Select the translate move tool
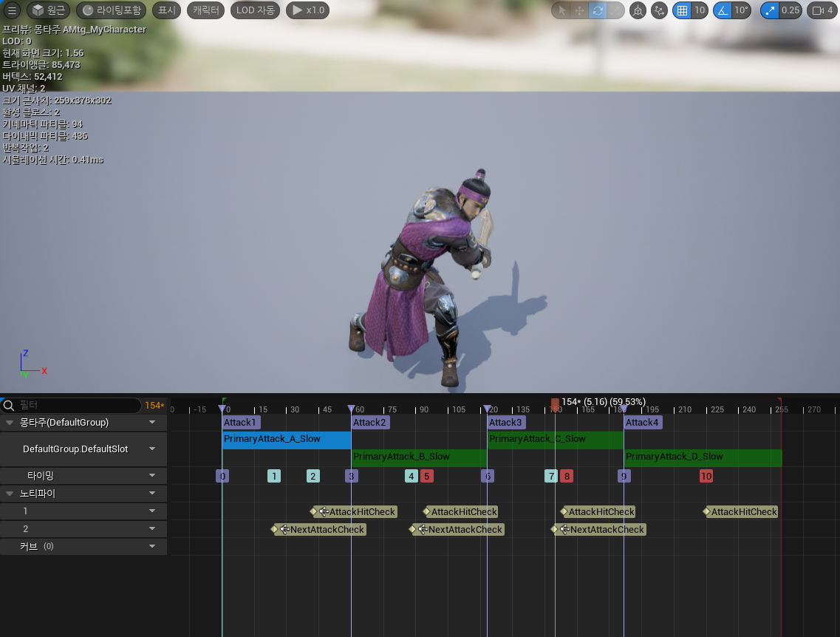Screen dimensions: 840x637 (579, 10)
